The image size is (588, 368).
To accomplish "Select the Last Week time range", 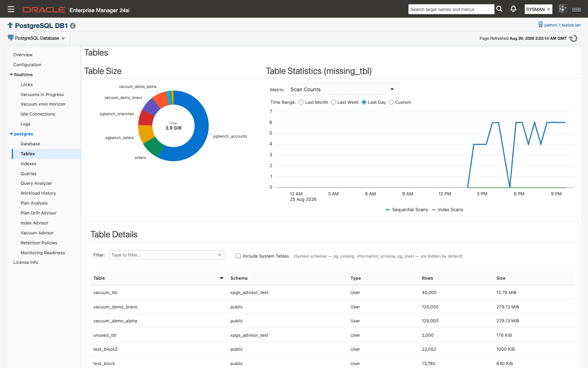I will (334, 102).
